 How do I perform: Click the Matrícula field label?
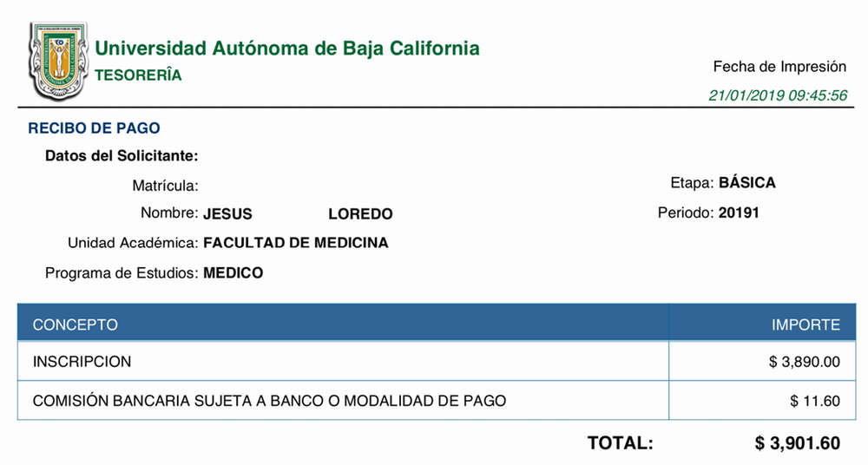click(x=165, y=186)
